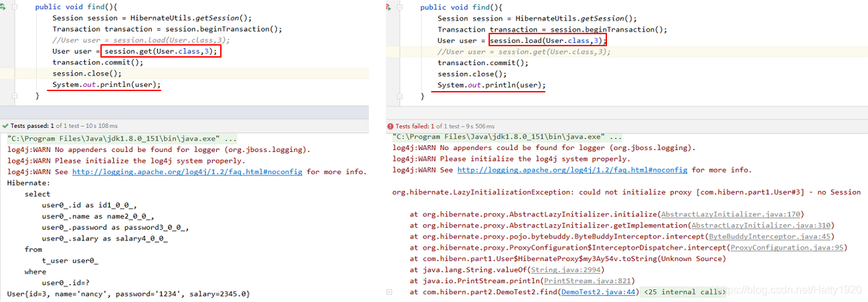
Task: Click the User{id=3, name='nancy'} output line
Action: pos(128,294)
